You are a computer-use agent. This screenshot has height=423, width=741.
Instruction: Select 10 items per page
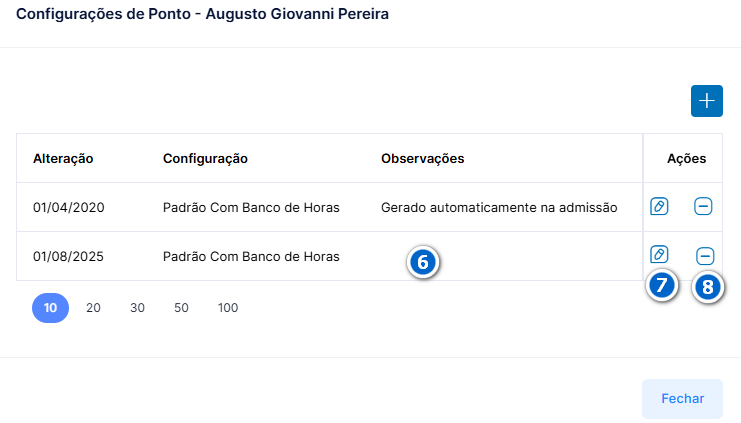point(51,308)
